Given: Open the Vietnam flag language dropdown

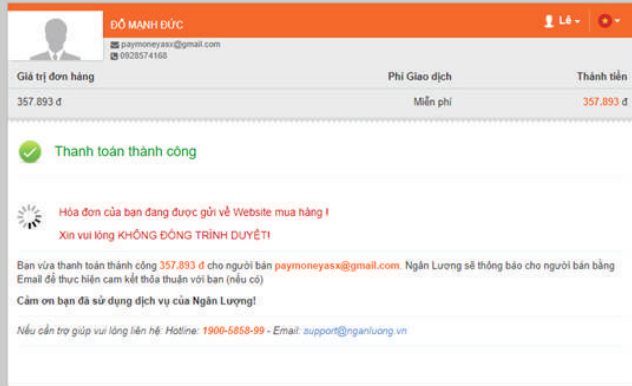Looking at the screenshot, I should coord(609,21).
